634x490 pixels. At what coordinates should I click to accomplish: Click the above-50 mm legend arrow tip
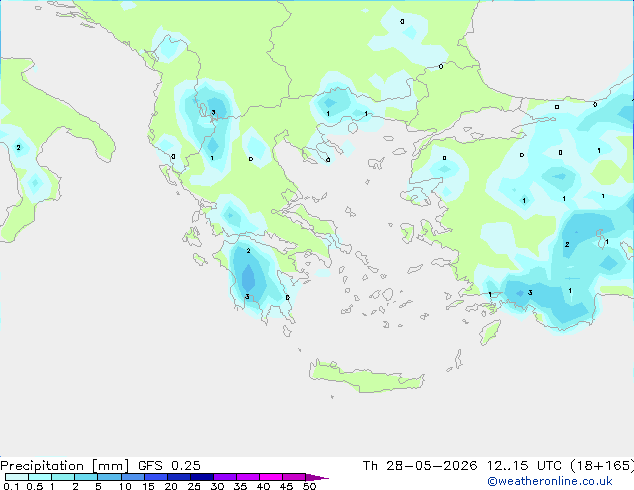pyautogui.click(x=317, y=477)
